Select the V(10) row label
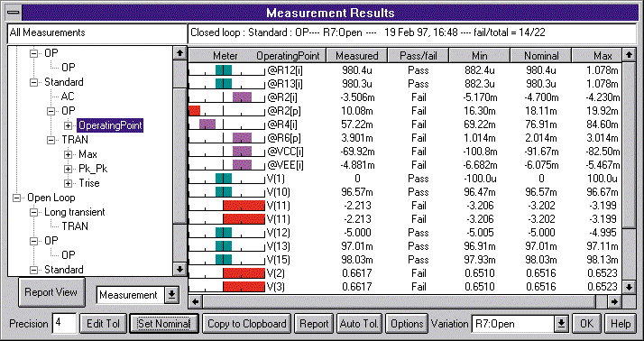644x341 pixels. 279,192
